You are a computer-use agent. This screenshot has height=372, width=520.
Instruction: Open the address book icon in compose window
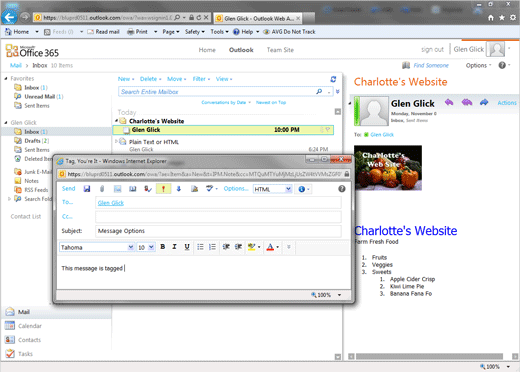coord(133,189)
